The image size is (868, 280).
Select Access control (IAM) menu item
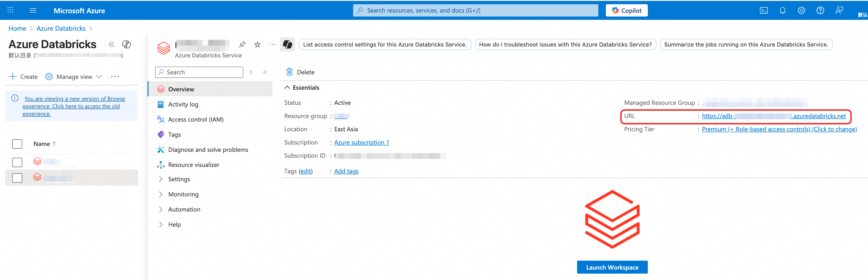pos(195,119)
